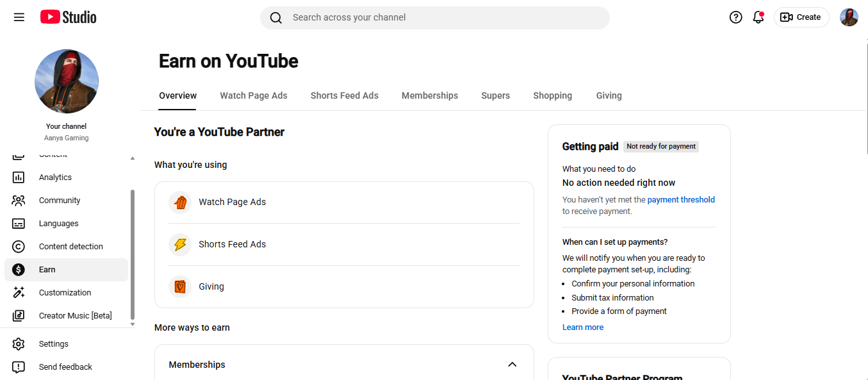Open Customization in the sidebar
868x380 pixels.
67,293
